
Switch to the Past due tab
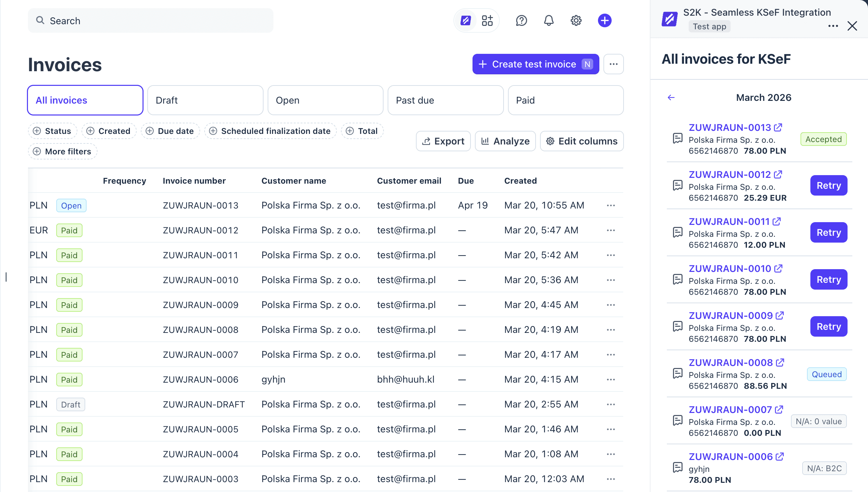click(x=445, y=100)
